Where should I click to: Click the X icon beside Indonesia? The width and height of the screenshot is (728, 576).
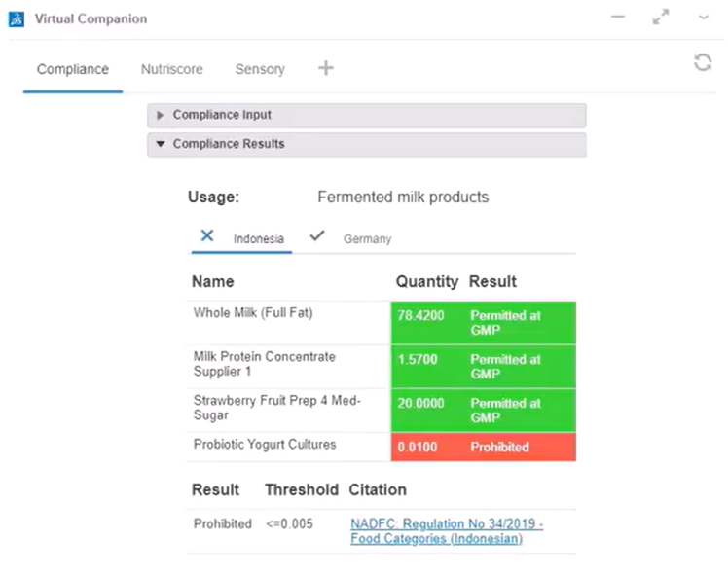pyautogui.click(x=207, y=235)
